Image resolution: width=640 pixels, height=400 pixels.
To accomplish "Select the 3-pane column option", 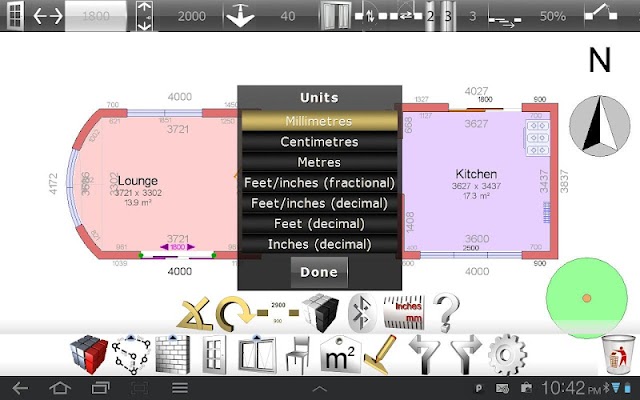I will 448,16.
